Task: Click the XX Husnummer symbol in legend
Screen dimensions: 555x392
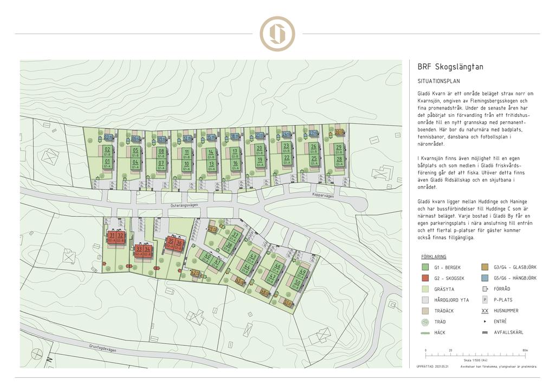Action: pos(485,311)
